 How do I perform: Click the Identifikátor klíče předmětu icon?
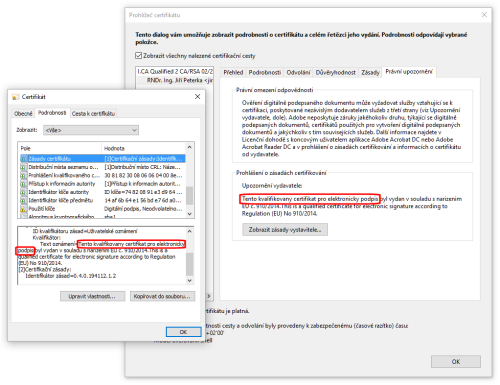(23, 200)
